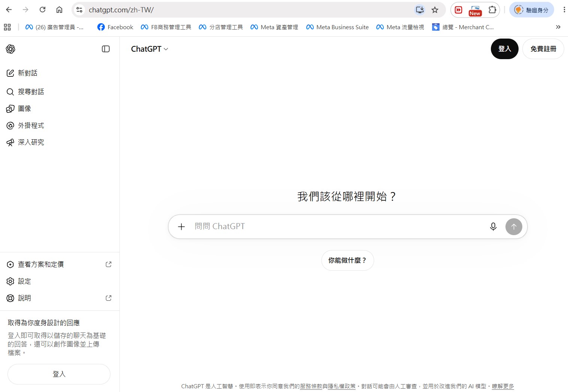Click the browser home icon
Screen dimensions: 568x392
point(59,10)
